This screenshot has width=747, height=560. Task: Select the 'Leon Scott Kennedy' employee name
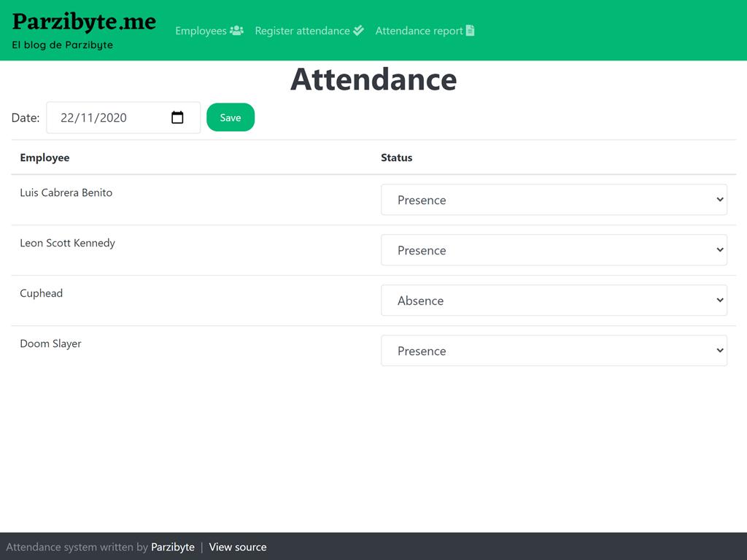68,243
